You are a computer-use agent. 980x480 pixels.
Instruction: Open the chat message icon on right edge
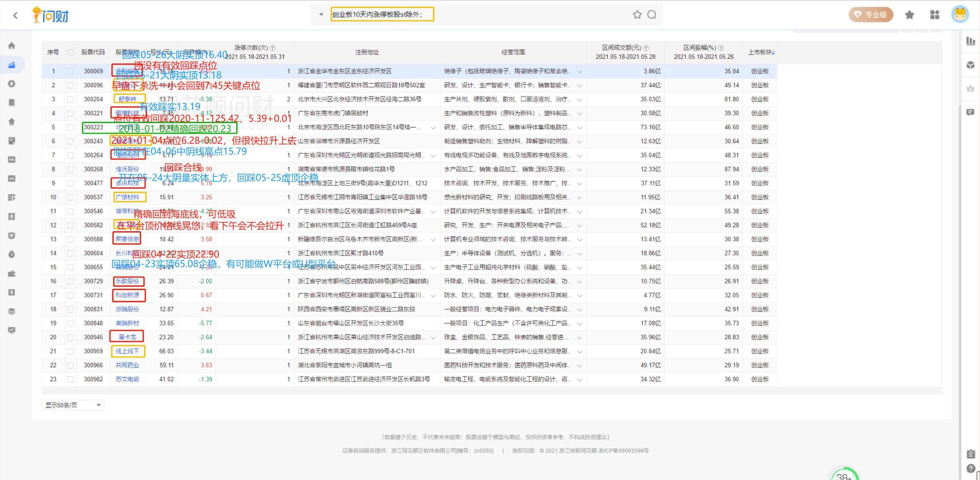tap(970, 112)
